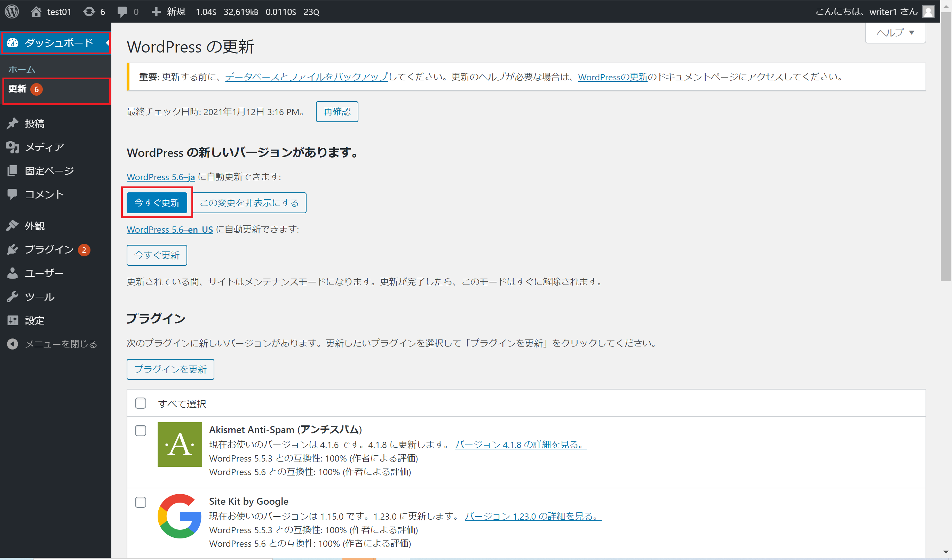Open the WordPress 5.6–en_US link

[x=169, y=229]
